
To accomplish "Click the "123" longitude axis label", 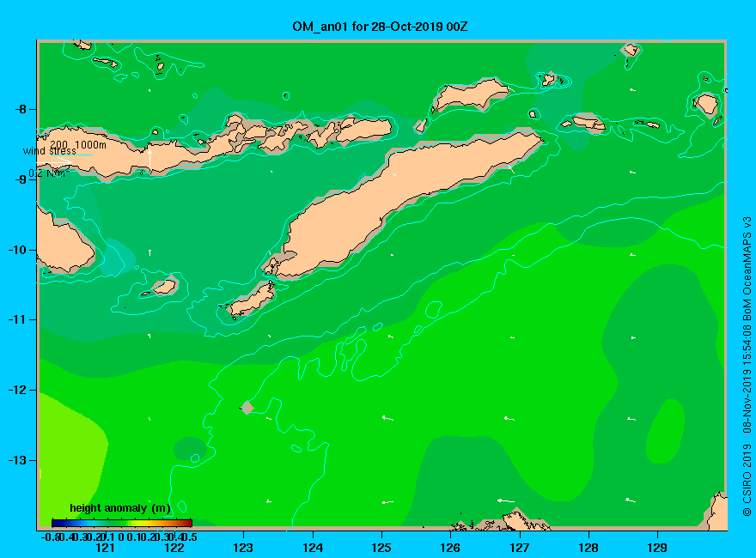I will tap(243, 548).
